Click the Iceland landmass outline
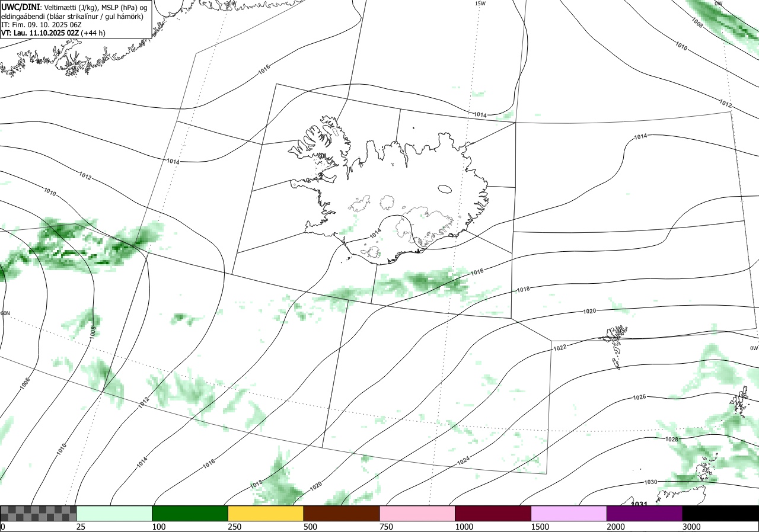The height and width of the screenshot is (532, 759). (x=390, y=190)
